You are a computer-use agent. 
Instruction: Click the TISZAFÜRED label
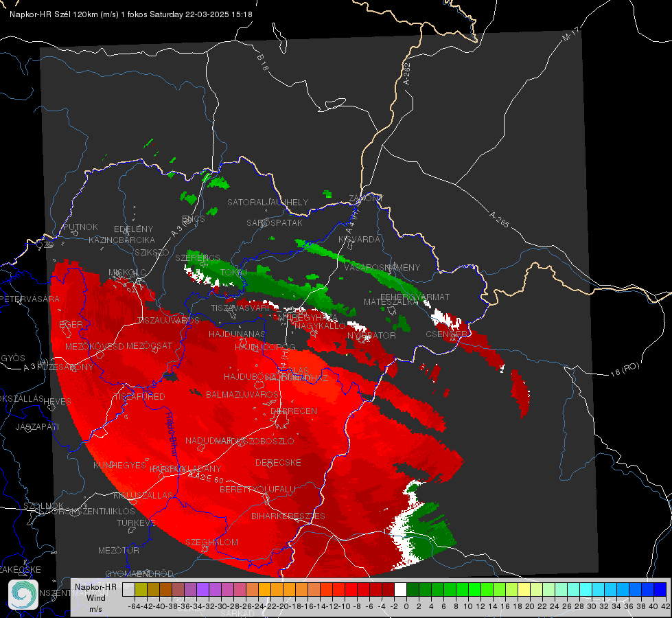[x=139, y=397]
